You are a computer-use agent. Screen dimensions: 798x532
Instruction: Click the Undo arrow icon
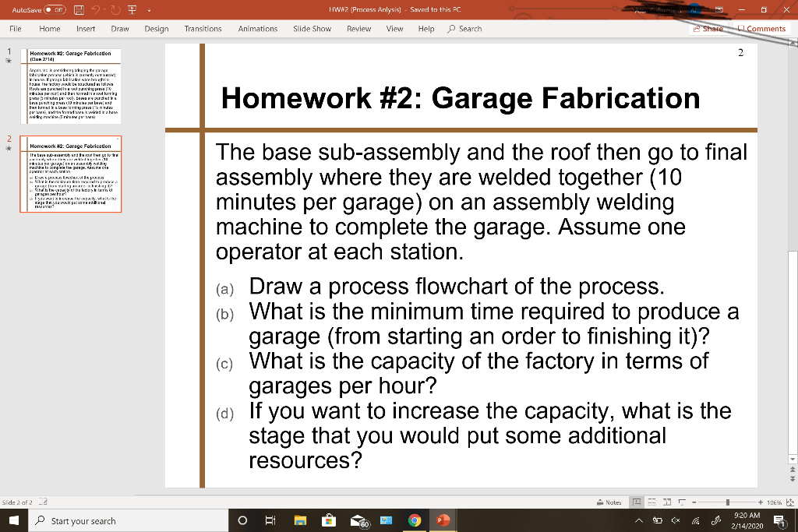pos(95,9)
